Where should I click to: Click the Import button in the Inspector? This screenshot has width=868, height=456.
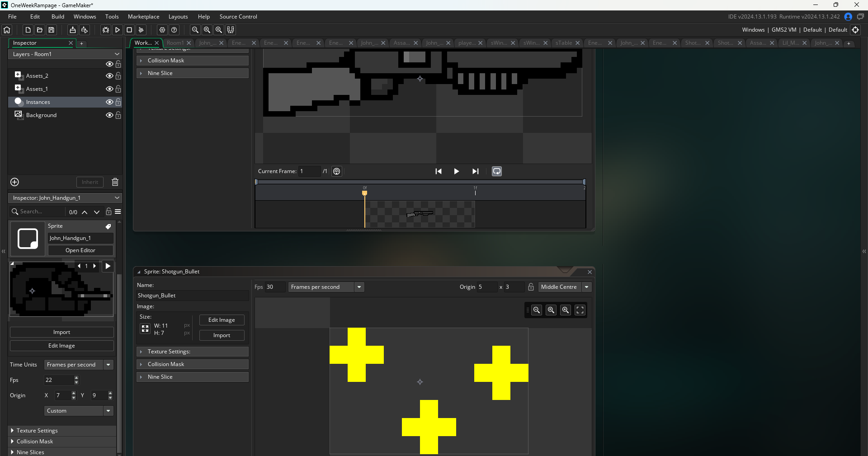coord(62,332)
